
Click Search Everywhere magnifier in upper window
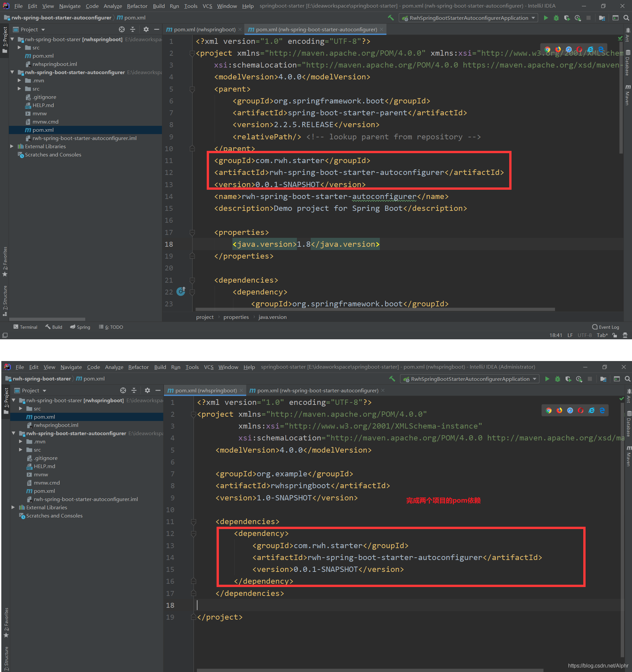(626, 18)
